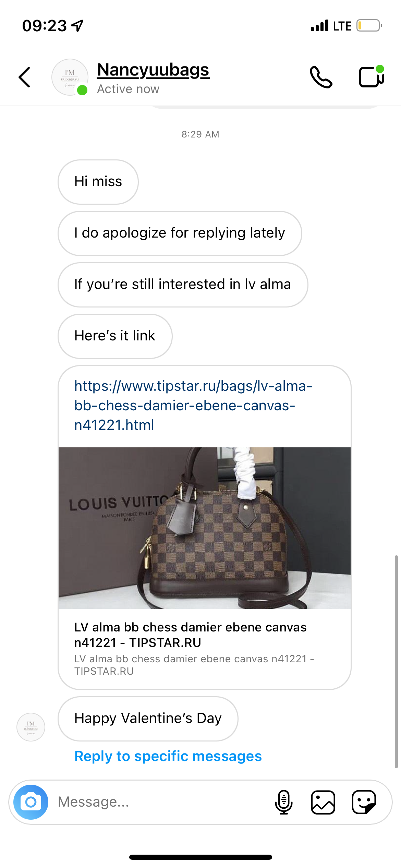Open the tipstar.ru bag URL

[193, 406]
